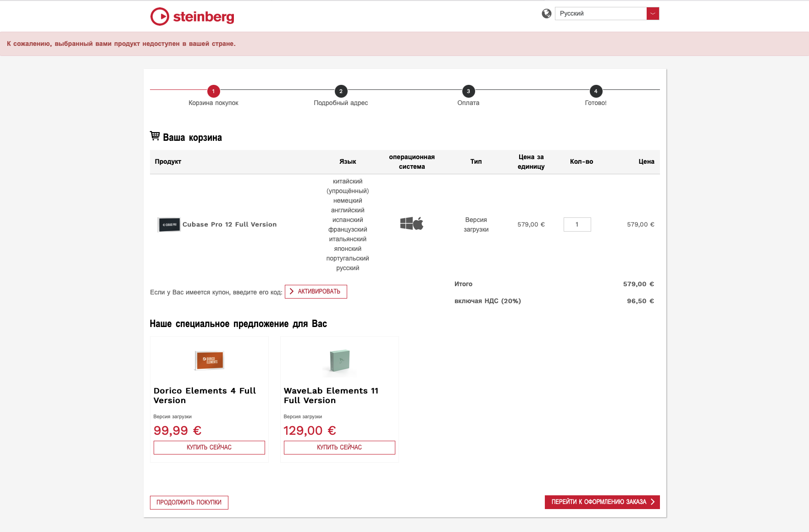Open Dorico Elements 4 Full Version title
Screen dimensions: 809x532
click(205, 395)
